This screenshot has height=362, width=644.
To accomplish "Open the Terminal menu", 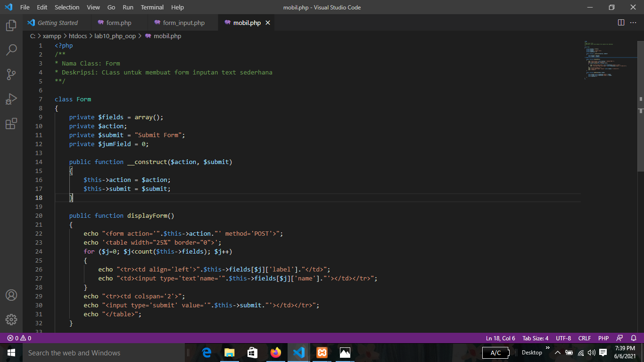I will click(x=152, y=7).
